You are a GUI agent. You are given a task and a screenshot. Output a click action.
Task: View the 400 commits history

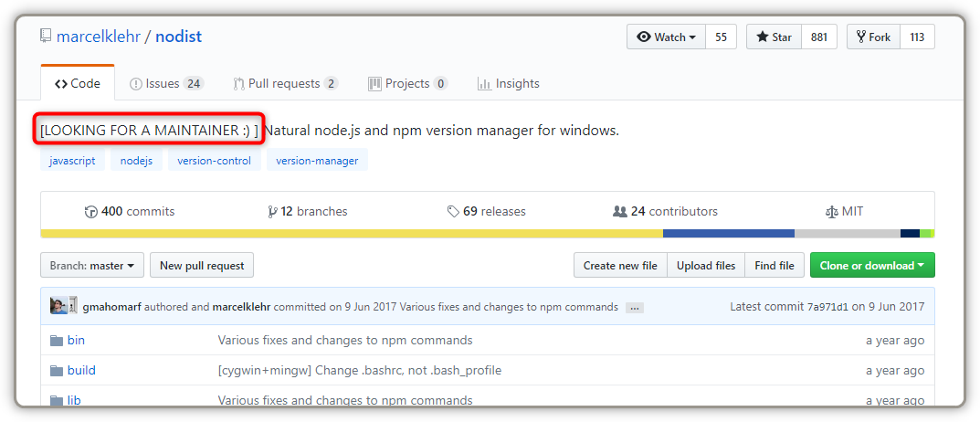[x=130, y=211]
